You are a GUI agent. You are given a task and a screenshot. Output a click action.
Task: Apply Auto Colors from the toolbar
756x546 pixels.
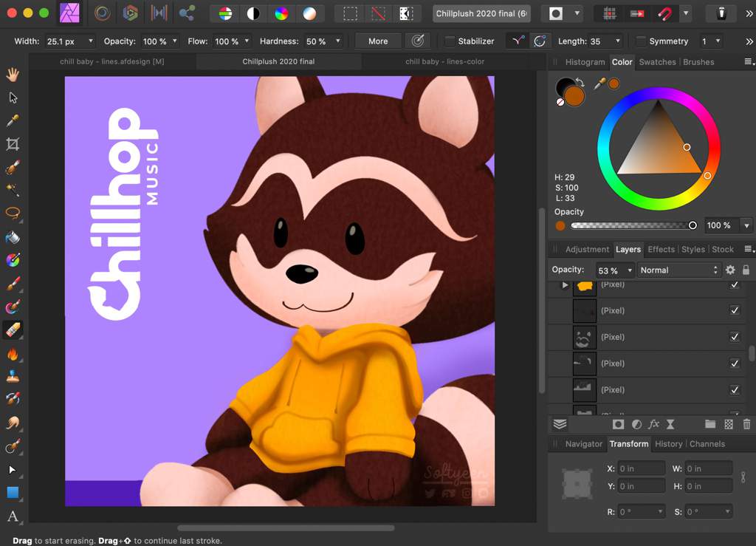coord(281,13)
